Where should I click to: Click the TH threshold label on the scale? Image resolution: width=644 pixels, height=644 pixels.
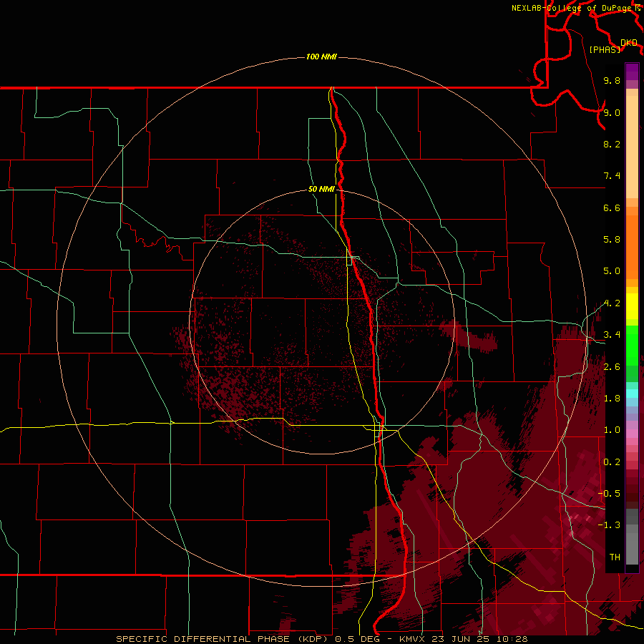tap(615, 557)
